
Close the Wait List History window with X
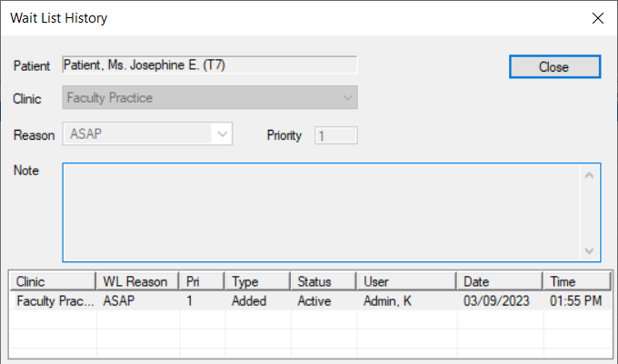(x=597, y=18)
